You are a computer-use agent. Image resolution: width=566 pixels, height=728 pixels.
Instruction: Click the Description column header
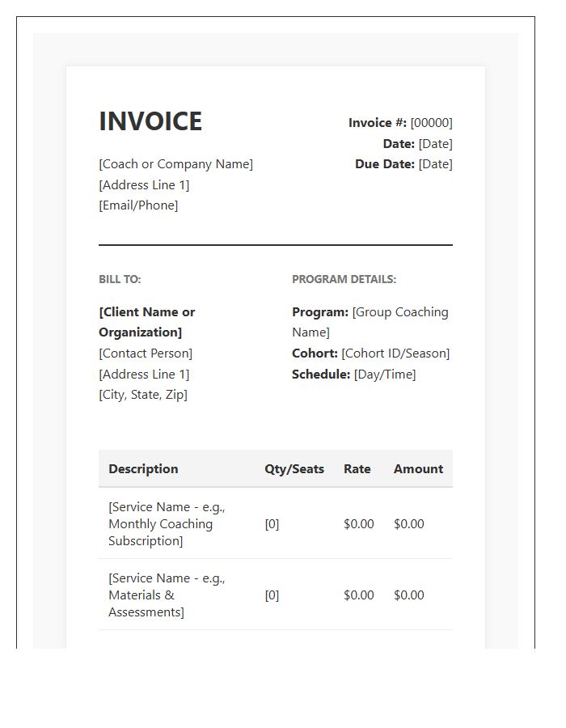143,469
